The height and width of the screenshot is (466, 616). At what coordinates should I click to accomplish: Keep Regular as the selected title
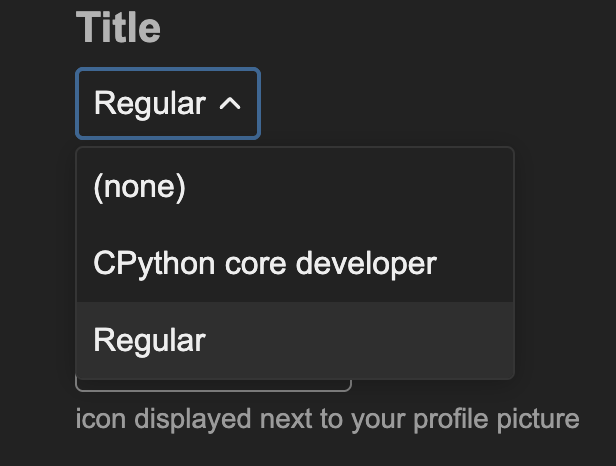coord(150,340)
